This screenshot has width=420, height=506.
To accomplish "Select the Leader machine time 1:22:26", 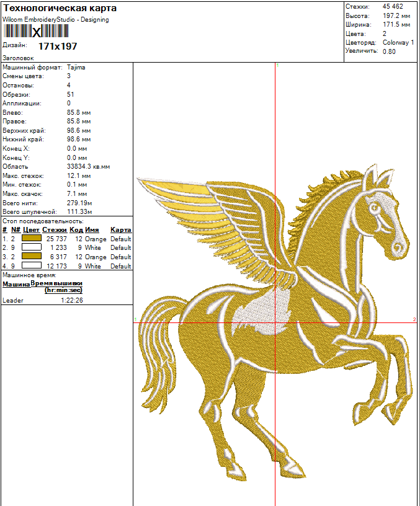I will tap(72, 300).
